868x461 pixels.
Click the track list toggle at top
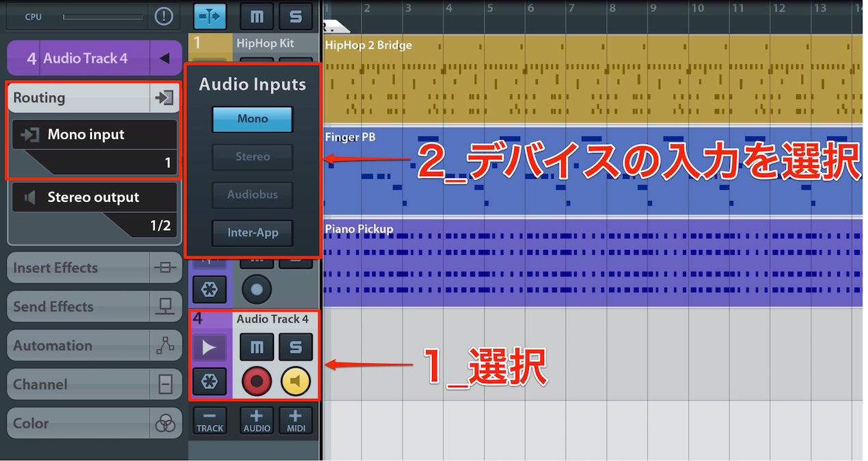coord(210,16)
